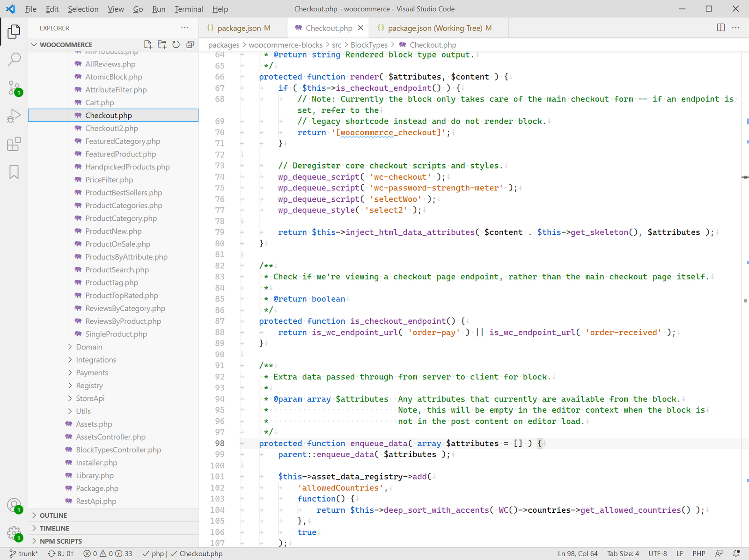This screenshot has width=749, height=560.
Task: Click php | Checkout.php status bar item
Action: click(183, 553)
